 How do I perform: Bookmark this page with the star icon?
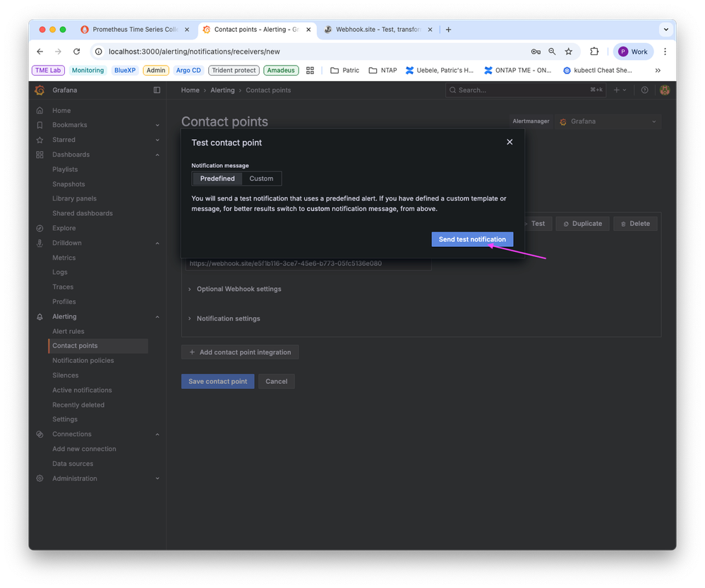pos(568,52)
